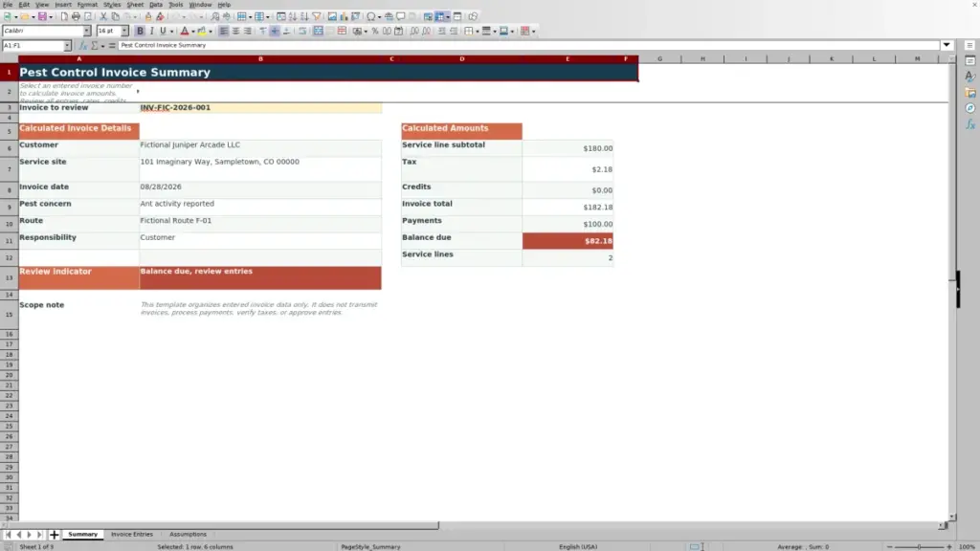This screenshot has height=551, width=980.
Task: Click the Center Horizontally alignment icon
Action: pyautogui.click(x=235, y=32)
